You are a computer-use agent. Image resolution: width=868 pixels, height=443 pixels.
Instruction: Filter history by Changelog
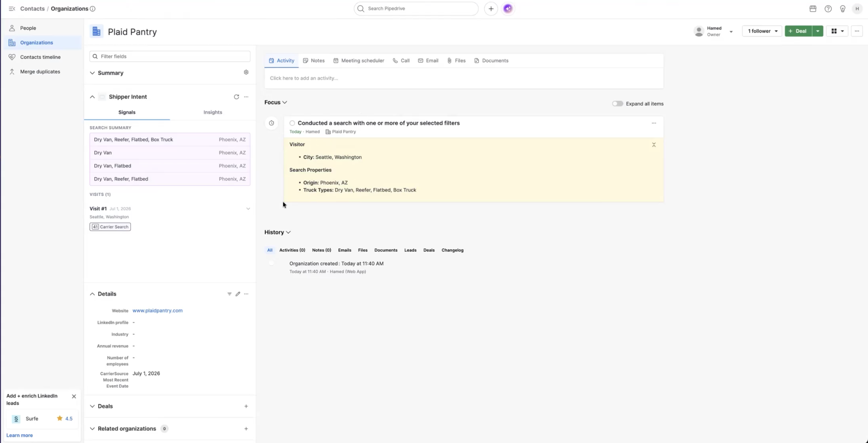coord(452,250)
